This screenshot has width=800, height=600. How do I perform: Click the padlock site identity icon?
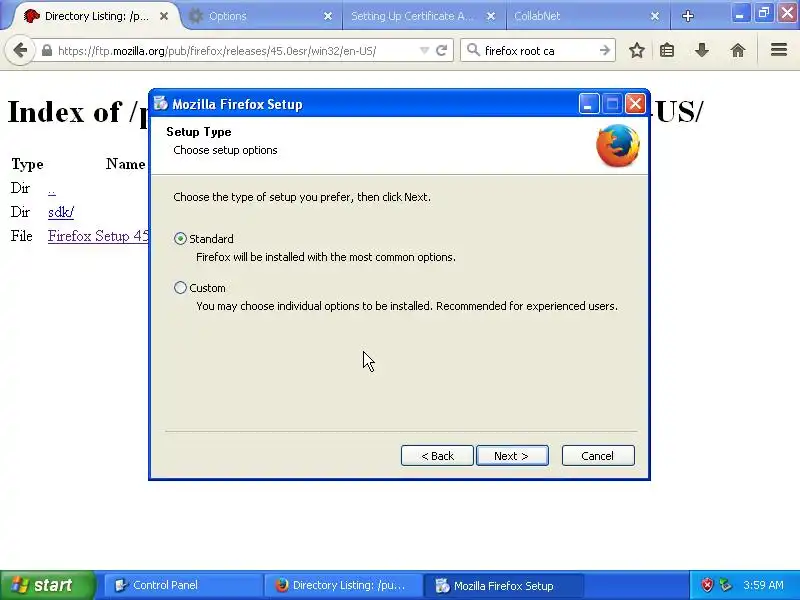pos(47,51)
